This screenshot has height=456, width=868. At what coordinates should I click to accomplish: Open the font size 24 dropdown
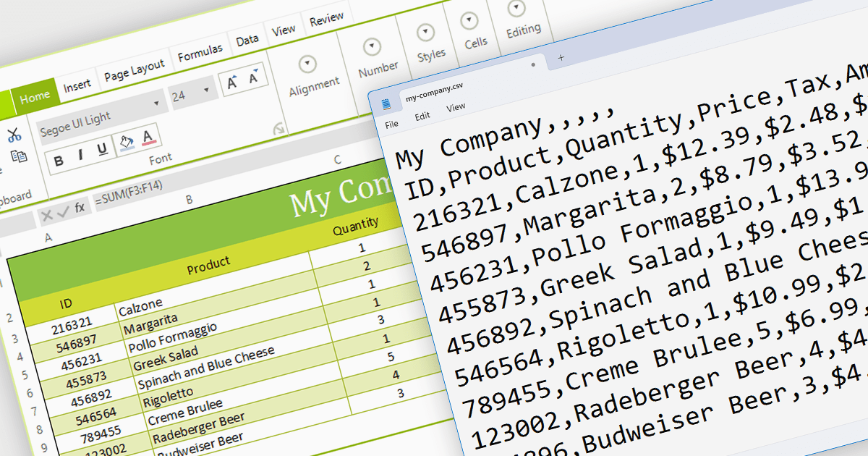pyautogui.click(x=208, y=90)
